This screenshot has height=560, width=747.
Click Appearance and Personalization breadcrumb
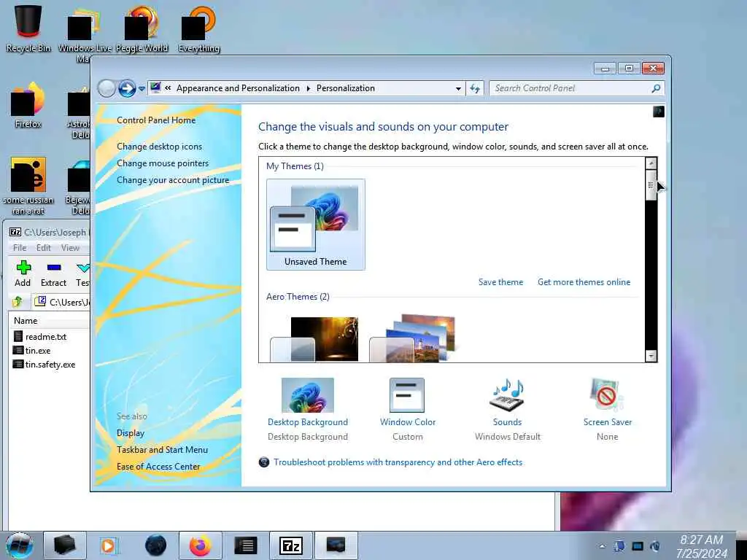coord(239,88)
